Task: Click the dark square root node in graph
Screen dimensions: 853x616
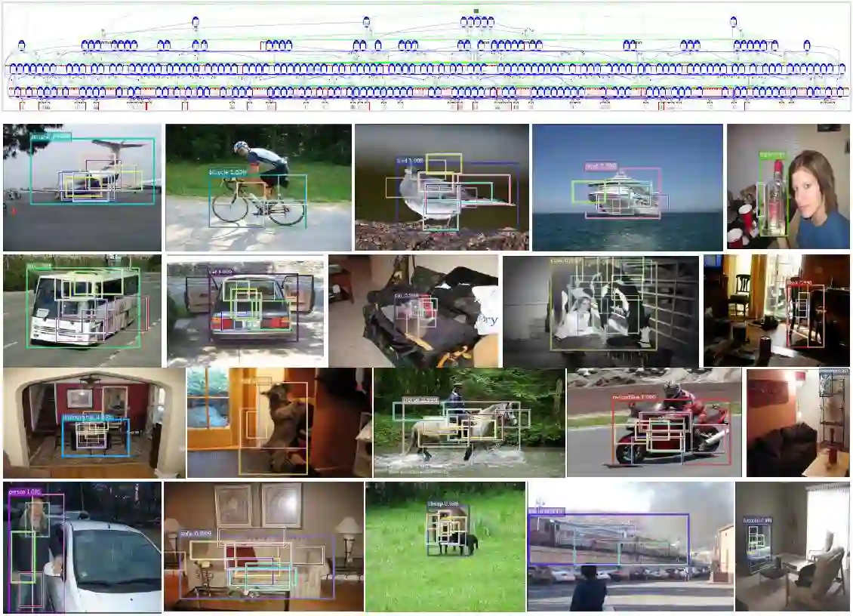Action: (476, 11)
